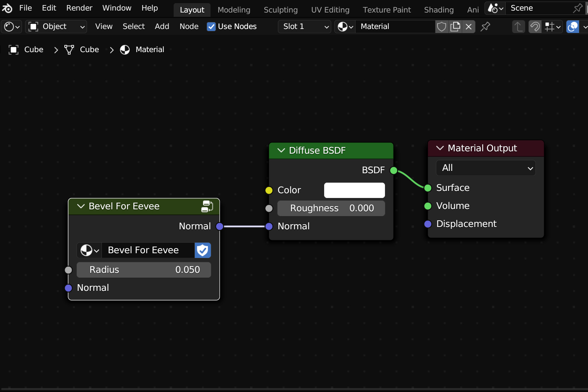
Task: Open the Object shader type dropdown
Action: 56,27
